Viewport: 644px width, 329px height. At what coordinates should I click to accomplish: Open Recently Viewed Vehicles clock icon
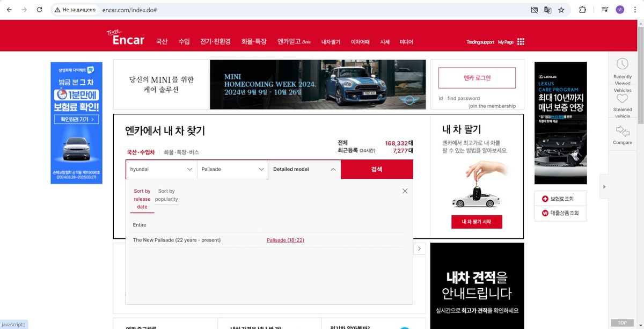pos(622,64)
